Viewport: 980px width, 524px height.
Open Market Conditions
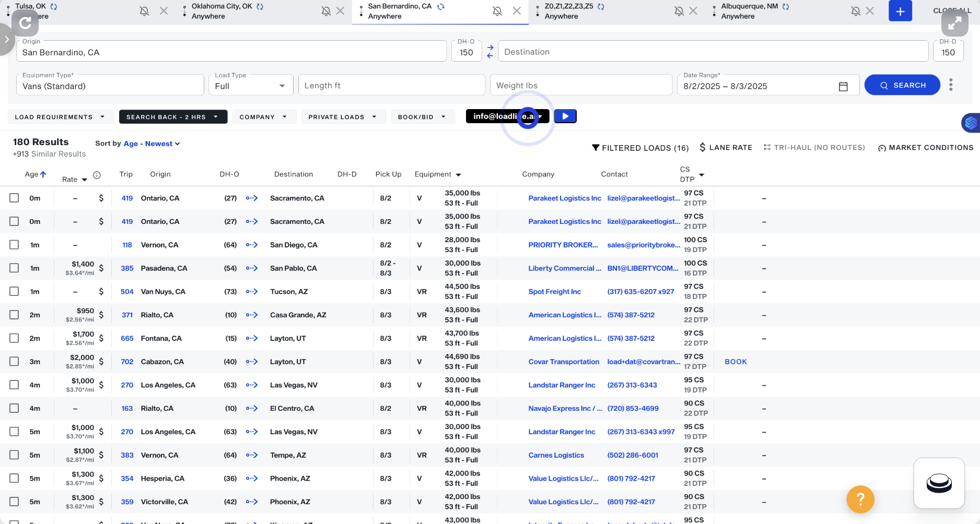pos(925,147)
